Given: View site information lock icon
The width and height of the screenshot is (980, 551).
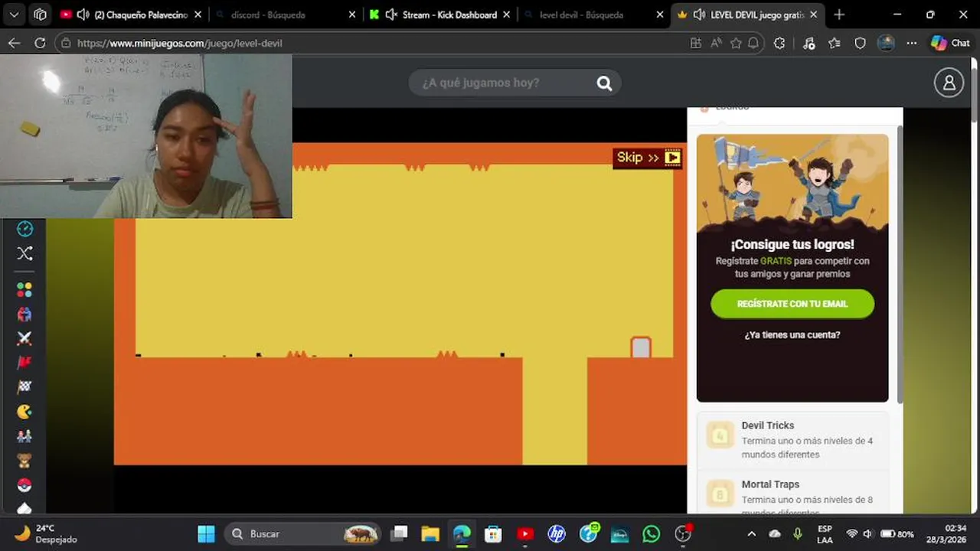Looking at the screenshot, I should (x=66, y=44).
